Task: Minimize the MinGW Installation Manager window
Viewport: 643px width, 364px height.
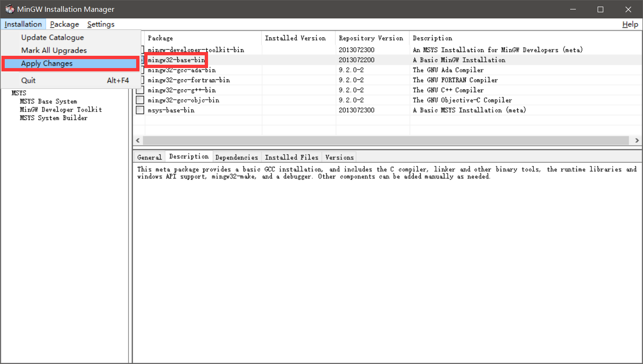Action: pos(573,9)
